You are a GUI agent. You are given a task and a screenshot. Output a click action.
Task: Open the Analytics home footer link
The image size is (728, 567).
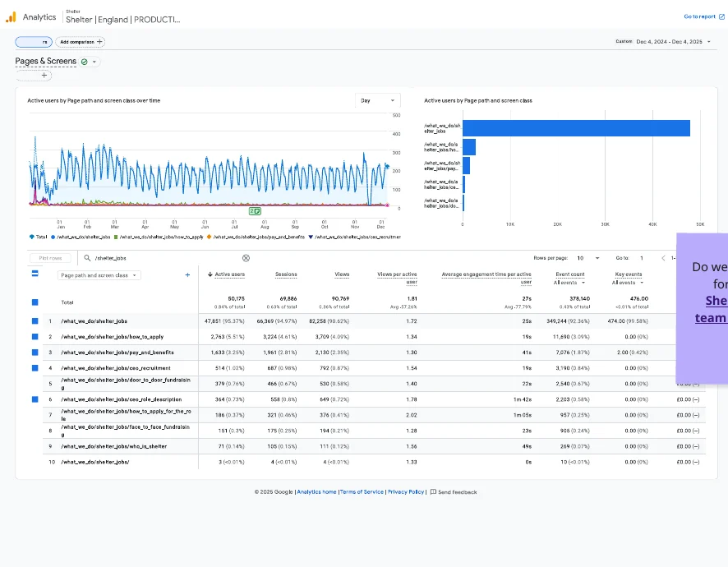pos(316,491)
